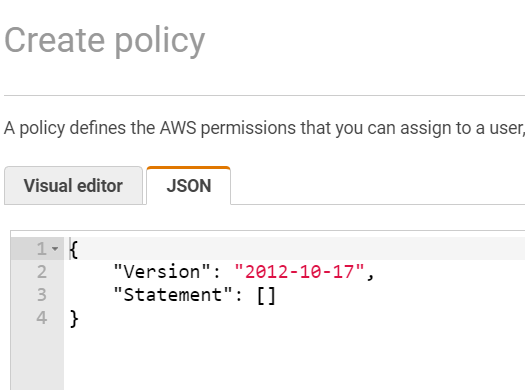Click the policy description sentence about AWS permissions

(265, 128)
